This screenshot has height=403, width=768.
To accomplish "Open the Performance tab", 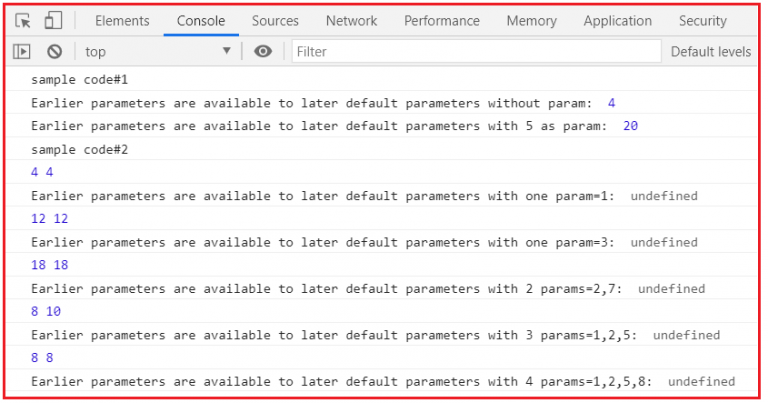I will click(x=441, y=21).
